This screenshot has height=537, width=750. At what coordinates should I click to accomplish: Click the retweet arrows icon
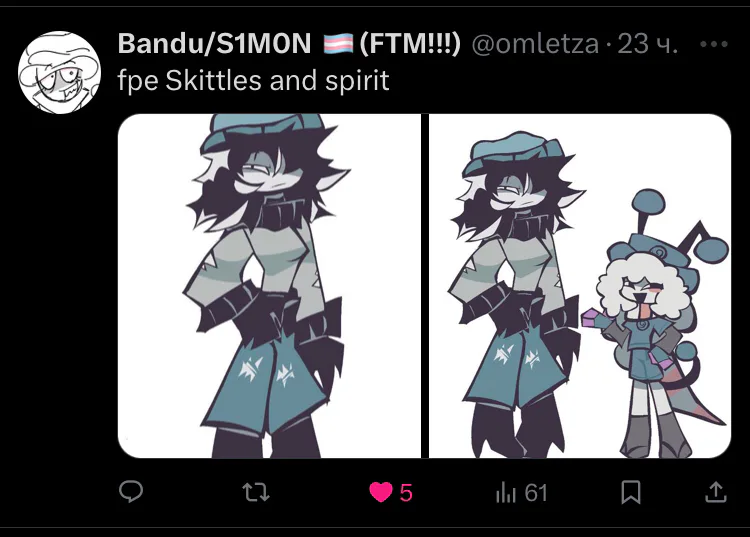[256, 492]
